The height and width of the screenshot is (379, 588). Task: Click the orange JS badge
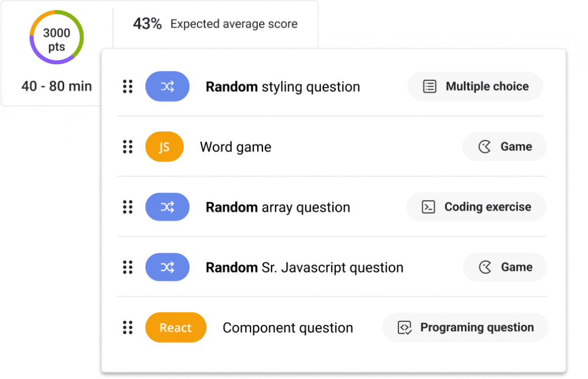[x=164, y=147]
